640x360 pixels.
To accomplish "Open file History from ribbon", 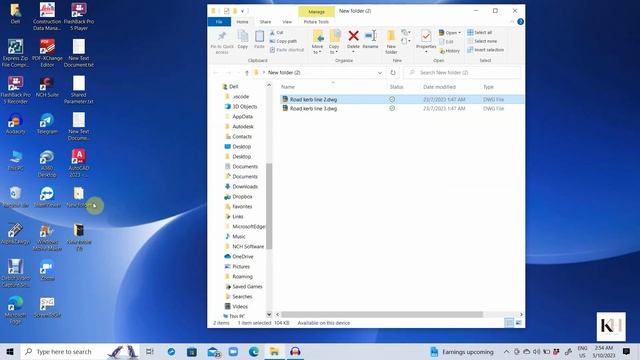I will coord(449,51).
